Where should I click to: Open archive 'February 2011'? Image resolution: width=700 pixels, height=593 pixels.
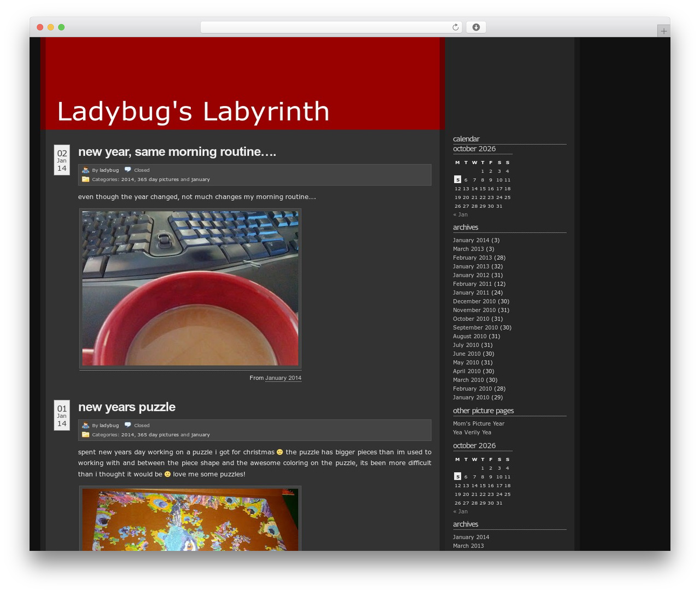(x=472, y=284)
